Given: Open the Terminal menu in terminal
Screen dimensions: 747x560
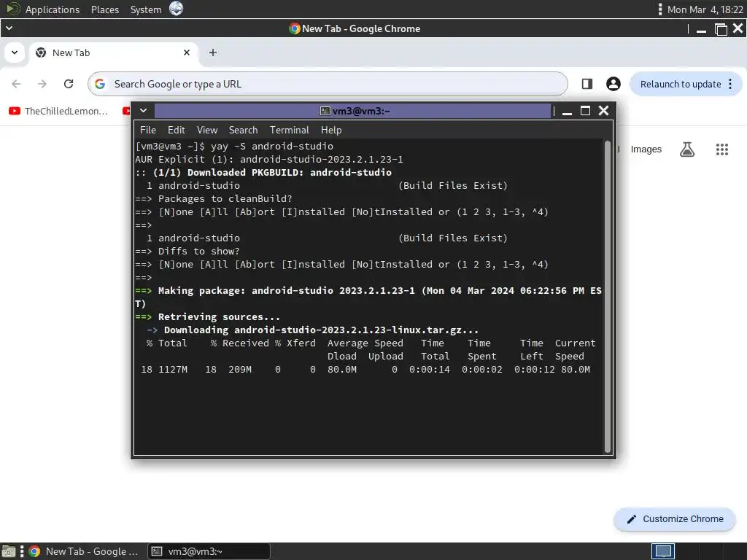Looking at the screenshot, I should coord(289,130).
